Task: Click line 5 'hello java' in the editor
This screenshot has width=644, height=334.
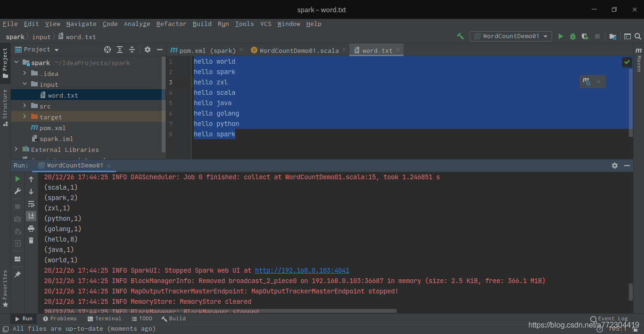Action: tap(213, 103)
